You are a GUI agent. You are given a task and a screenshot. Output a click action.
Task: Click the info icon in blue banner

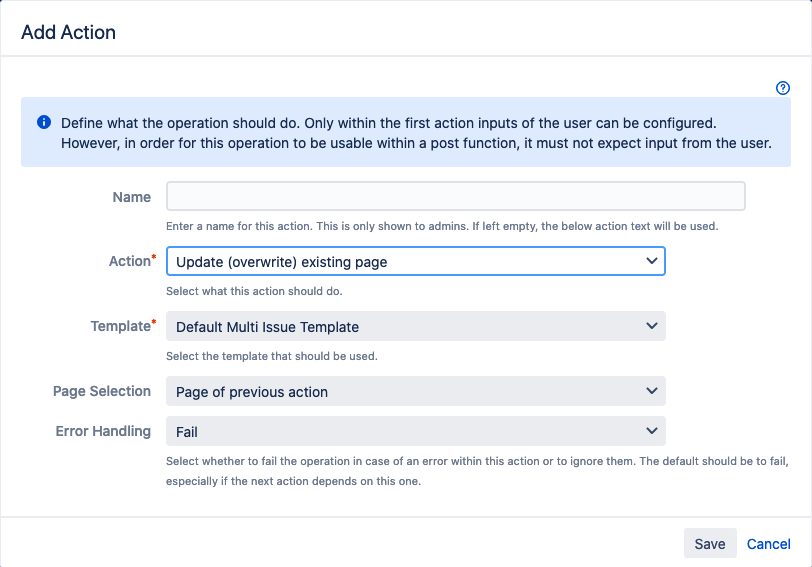[44, 122]
